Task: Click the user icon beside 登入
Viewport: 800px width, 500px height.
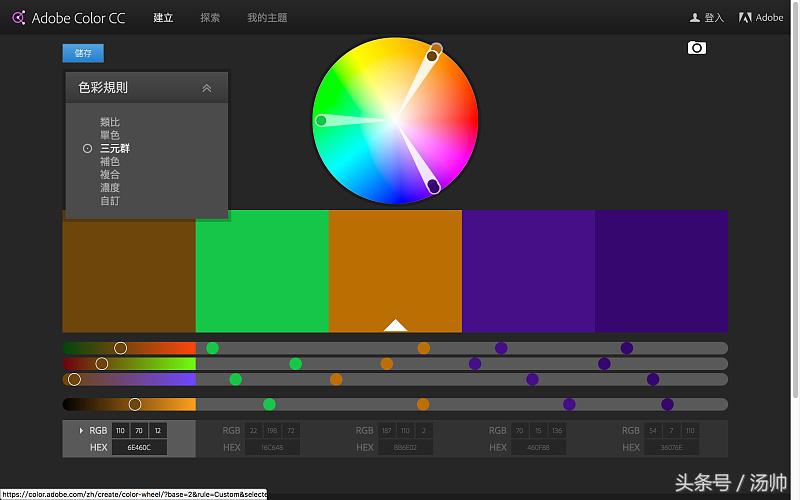Action: 694,18
